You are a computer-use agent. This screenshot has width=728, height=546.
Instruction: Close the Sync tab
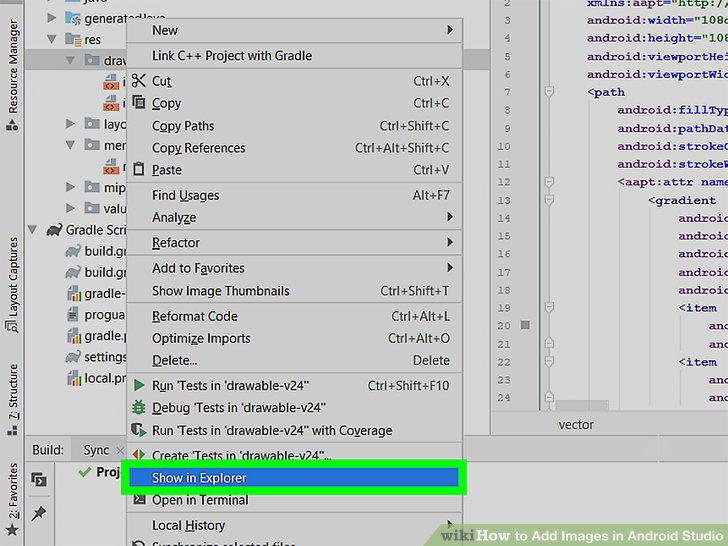click(120, 450)
